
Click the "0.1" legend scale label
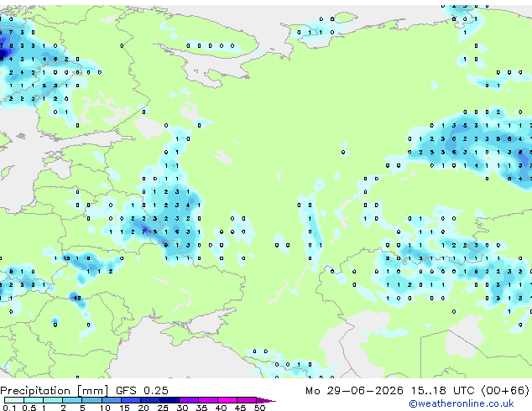pyautogui.click(x=9, y=408)
